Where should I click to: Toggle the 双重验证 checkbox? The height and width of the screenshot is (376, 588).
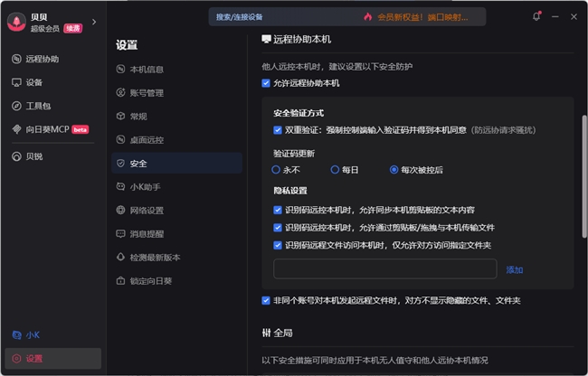click(x=278, y=130)
